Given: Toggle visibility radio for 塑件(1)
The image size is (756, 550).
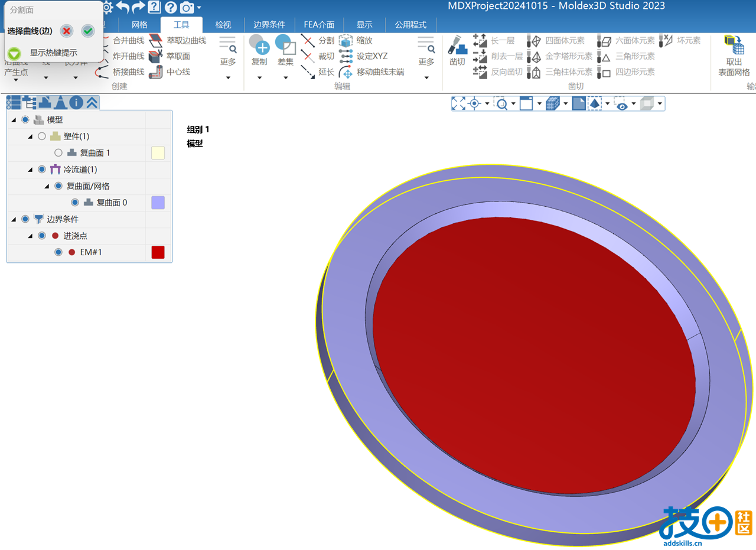Looking at the screenshot, I should [x=41, y=136].
